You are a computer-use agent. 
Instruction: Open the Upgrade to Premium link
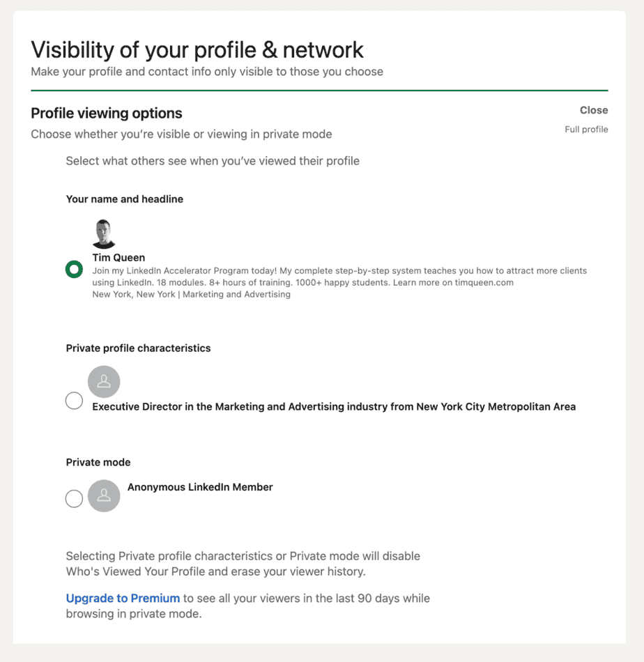[123, 598]
